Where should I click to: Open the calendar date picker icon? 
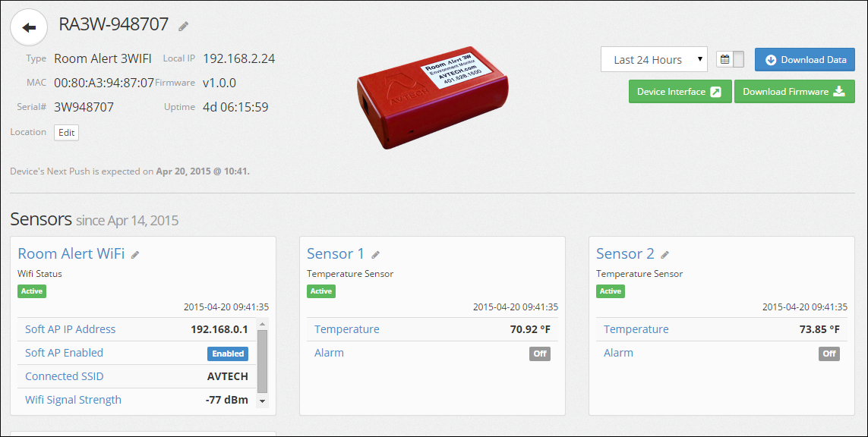(x=724, y=59)
